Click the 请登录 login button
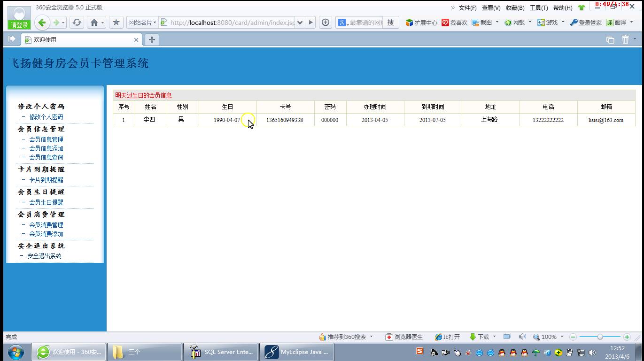This screenshot has height=361, width=644. click(19, 25)
